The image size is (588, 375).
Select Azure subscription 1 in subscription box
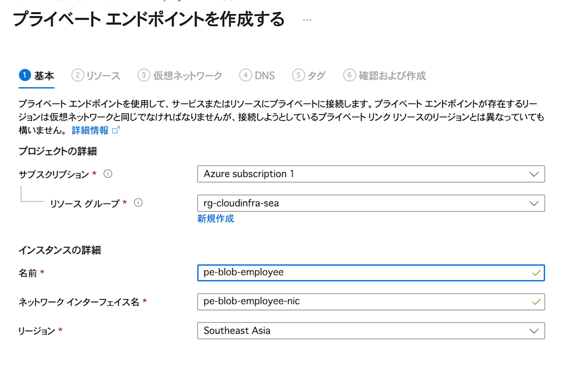pos(343,174)
